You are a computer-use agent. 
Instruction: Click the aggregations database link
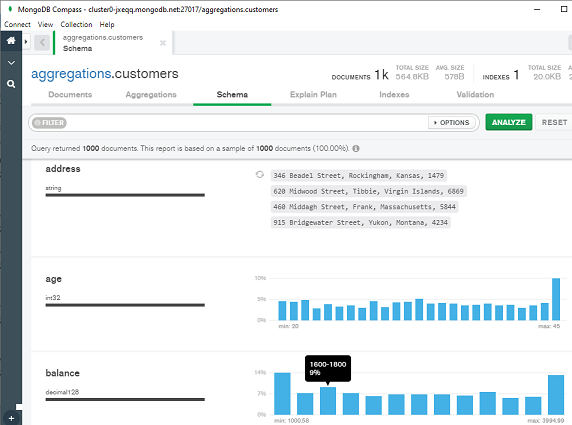[71, 74]
